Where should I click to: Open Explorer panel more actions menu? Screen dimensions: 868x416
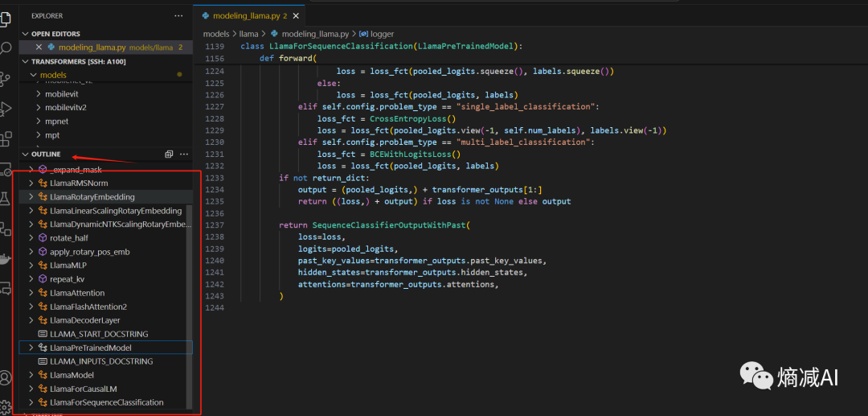point(178,16)
